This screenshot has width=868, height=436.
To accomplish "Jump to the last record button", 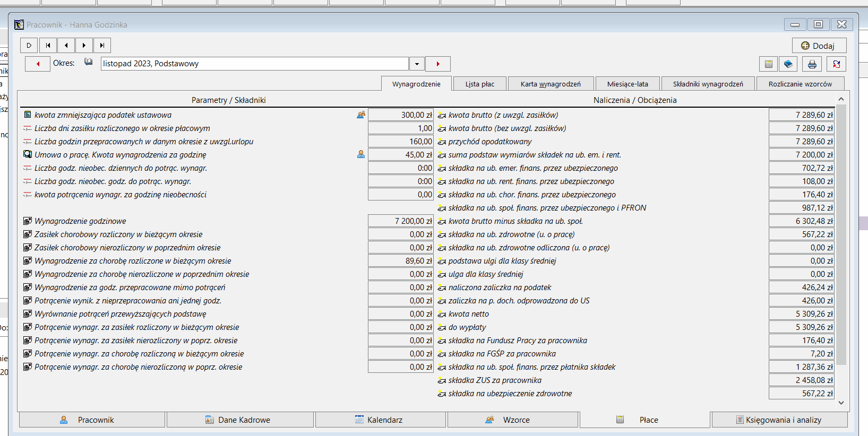I will (x=102, y=46).
